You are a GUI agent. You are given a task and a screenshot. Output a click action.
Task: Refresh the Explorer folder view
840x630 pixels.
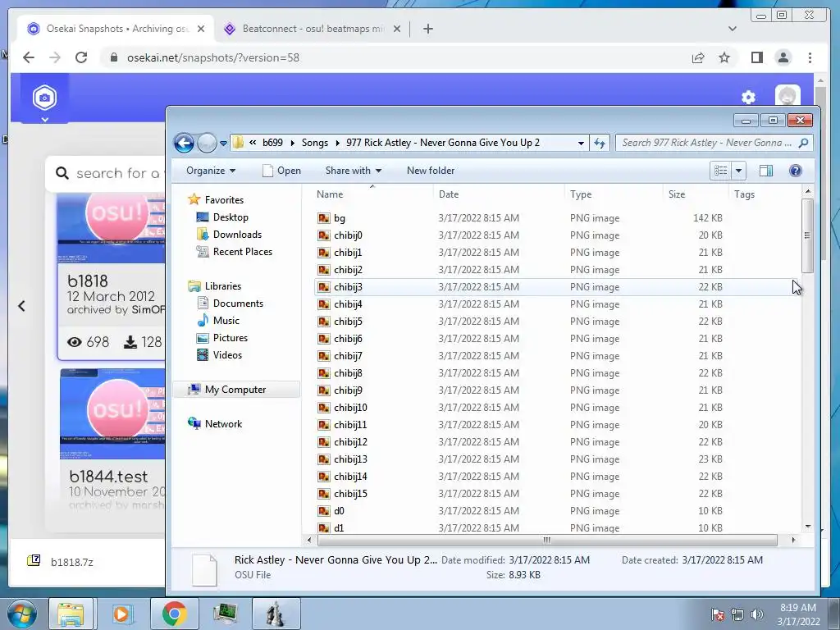[x=600, y=143]
